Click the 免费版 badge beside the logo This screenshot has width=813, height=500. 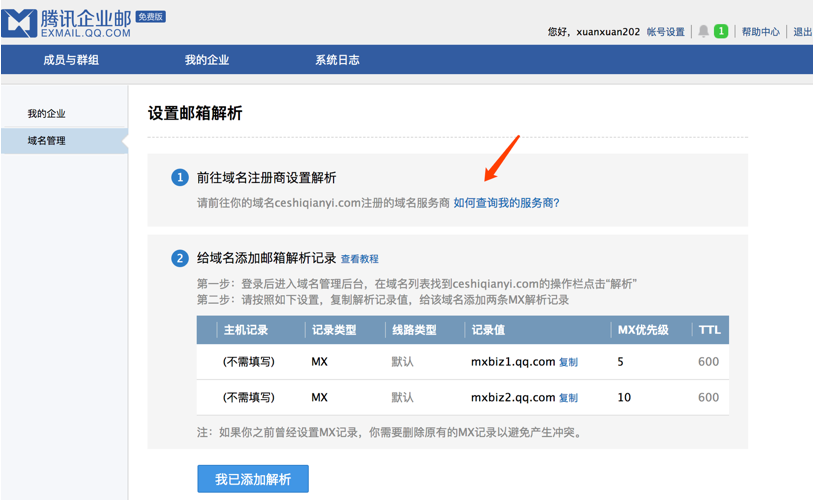click(x=150, y=17)
